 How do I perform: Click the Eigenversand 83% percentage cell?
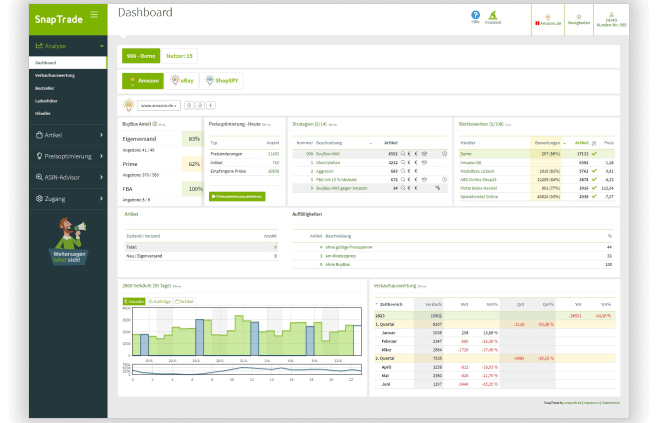pos(193,139)
